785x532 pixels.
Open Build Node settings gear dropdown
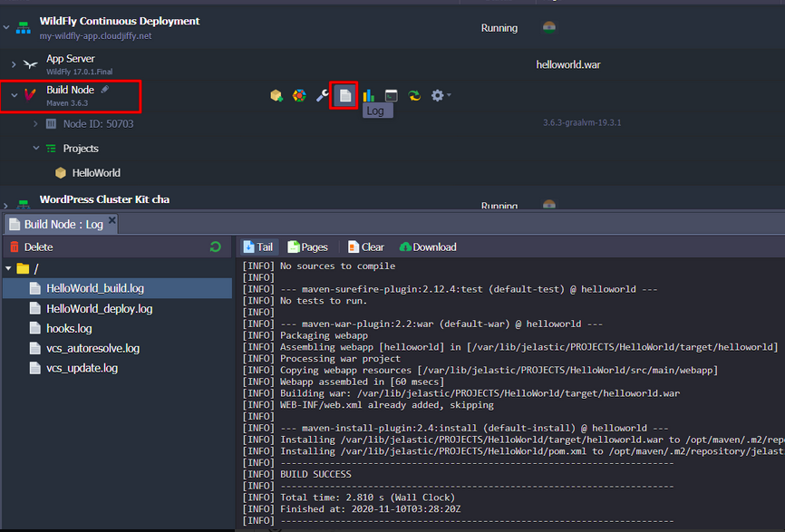pyautogui.click(x=441, y=95)
